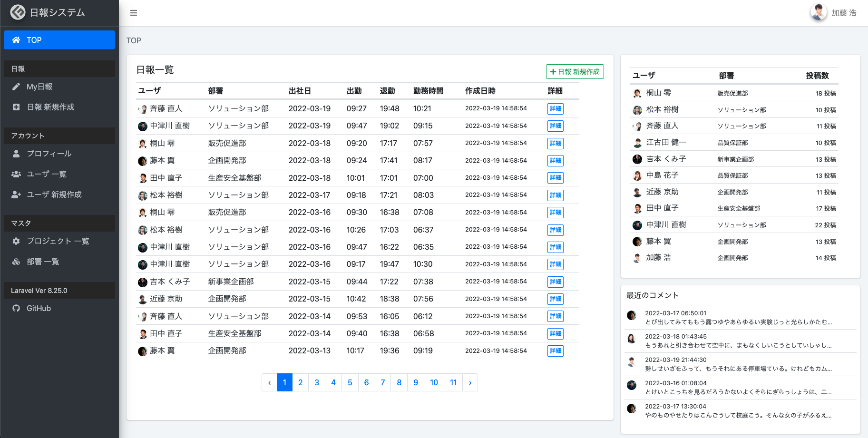Go to page 5 in pagination
Viewport: 868px width, 438px height.
[x=350, y=382]
